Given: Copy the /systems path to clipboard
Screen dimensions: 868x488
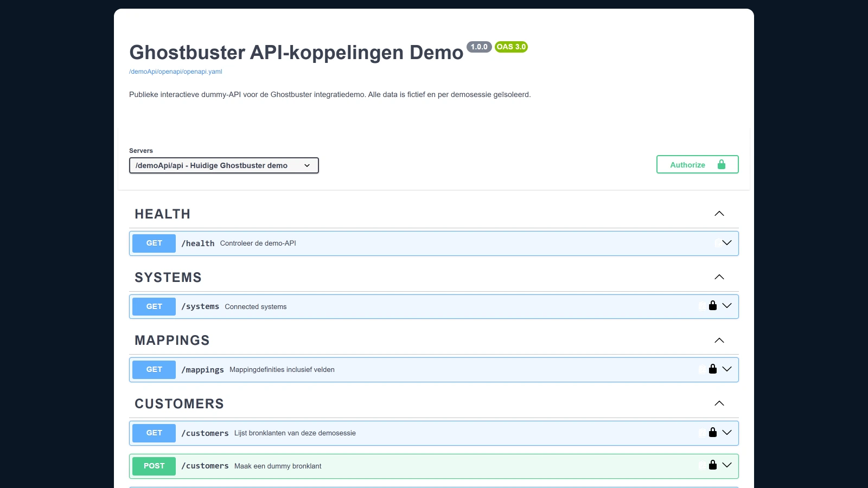Looking at the screenshot, I should pos(703,306).
